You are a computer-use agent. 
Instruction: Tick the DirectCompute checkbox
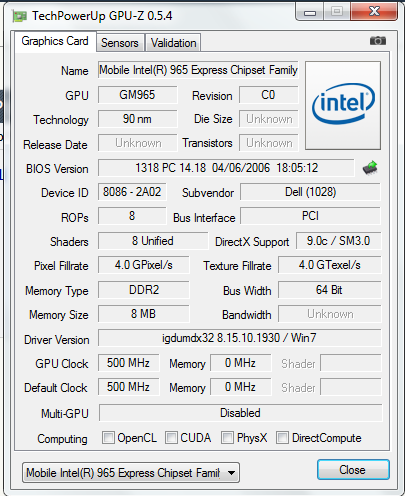282,437
